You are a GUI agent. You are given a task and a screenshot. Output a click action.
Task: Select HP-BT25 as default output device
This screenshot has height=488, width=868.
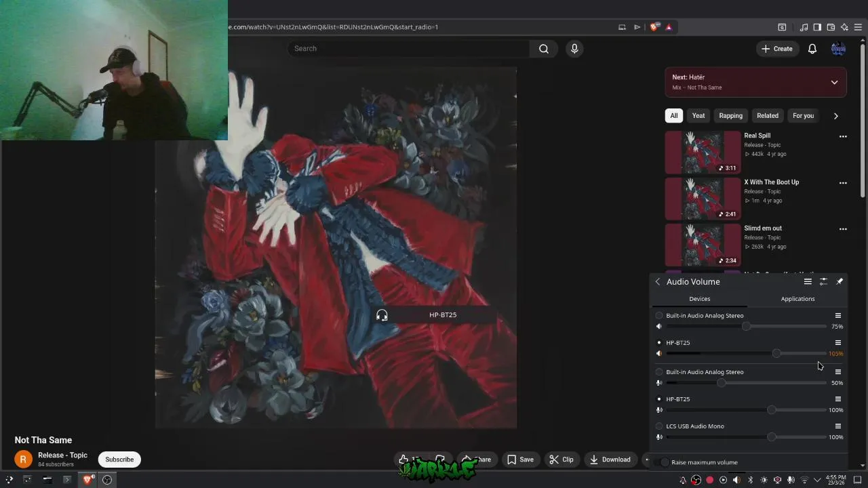click(659, 342)
